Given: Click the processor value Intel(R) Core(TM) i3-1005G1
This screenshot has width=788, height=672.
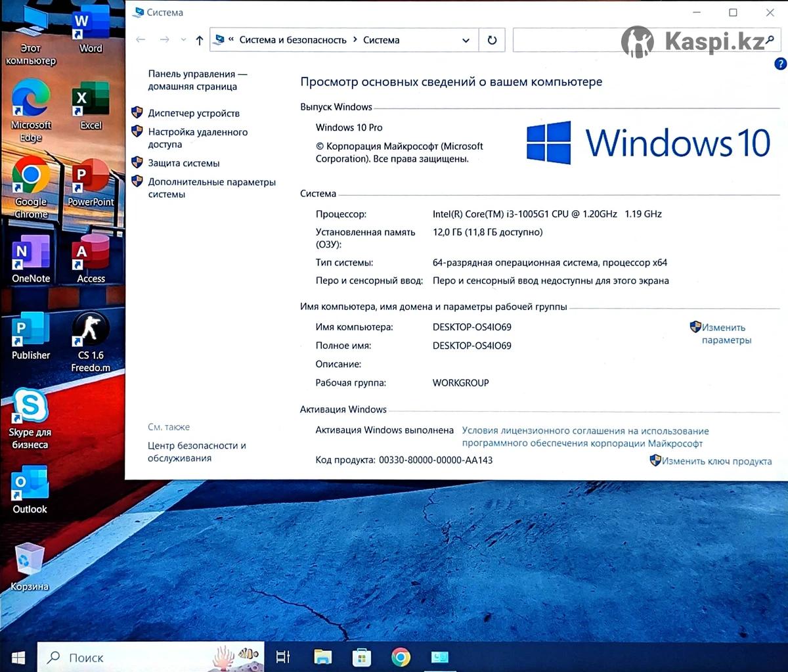Looking at the screenshot, I should pos(547,214).
